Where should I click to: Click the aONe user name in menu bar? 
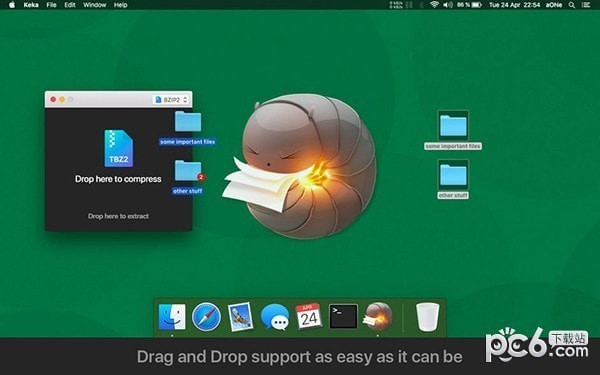pyautogui.click(x=554, y=5)
